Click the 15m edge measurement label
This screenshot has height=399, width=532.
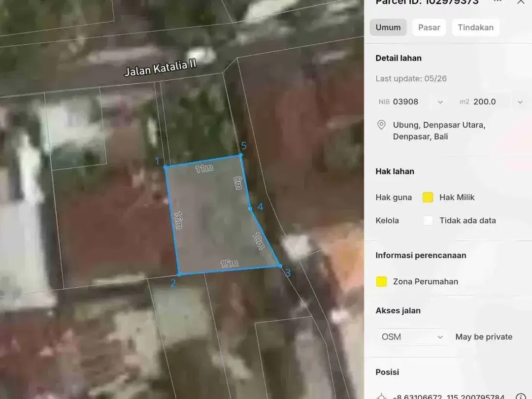click(x=229, y=264)
